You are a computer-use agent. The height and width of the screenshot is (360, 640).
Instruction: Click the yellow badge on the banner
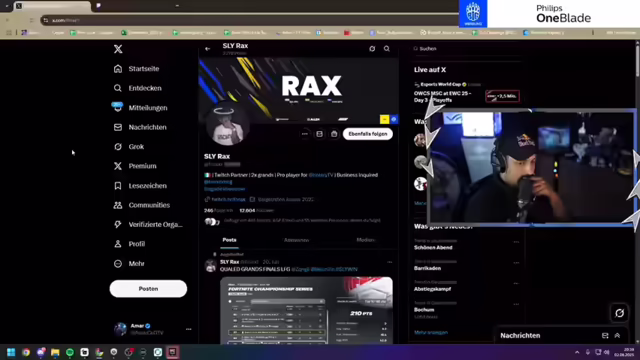tap(384, 119)
